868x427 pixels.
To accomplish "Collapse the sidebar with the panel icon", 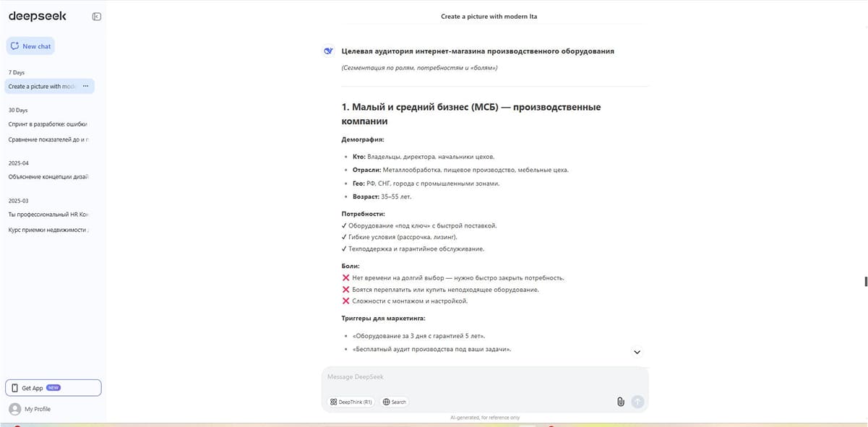I will tap(97, 17).
